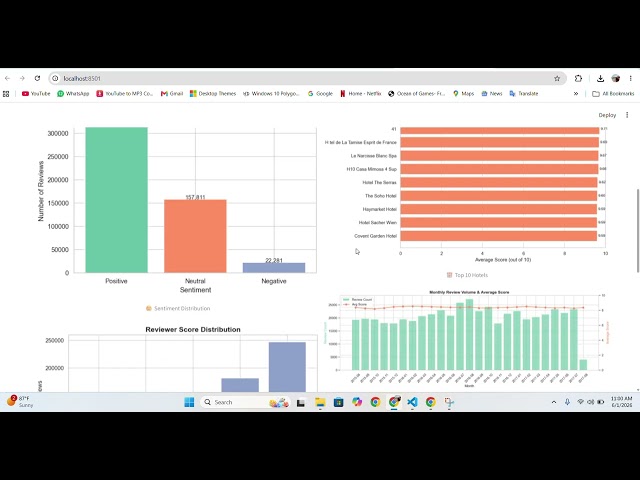Open Microsoft Store from the taskbar
The height and width of the screenshot is (480, 640).
pyautogui.click(x=338, y=402)
